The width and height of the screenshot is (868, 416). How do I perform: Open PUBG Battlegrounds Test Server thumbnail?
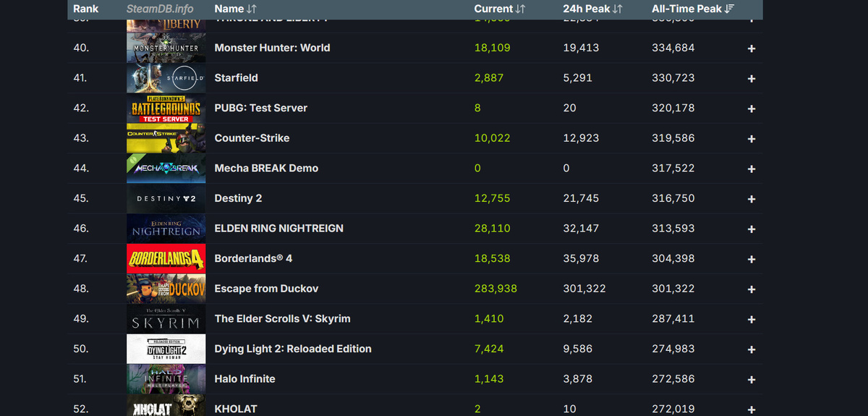(166, 108)
